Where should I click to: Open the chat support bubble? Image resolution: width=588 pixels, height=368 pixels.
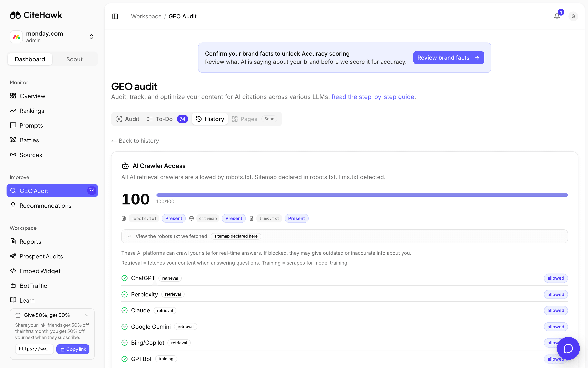[568, 348]
